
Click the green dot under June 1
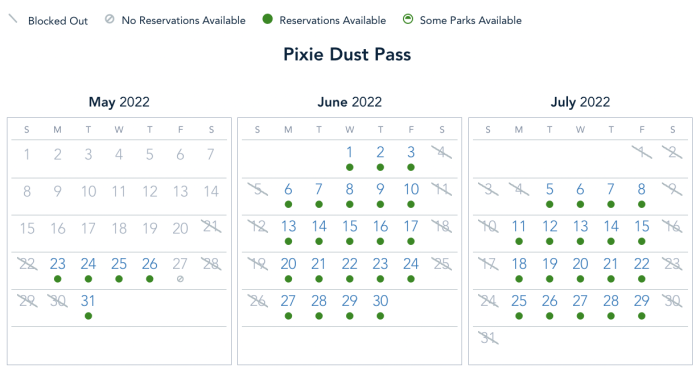350,167
